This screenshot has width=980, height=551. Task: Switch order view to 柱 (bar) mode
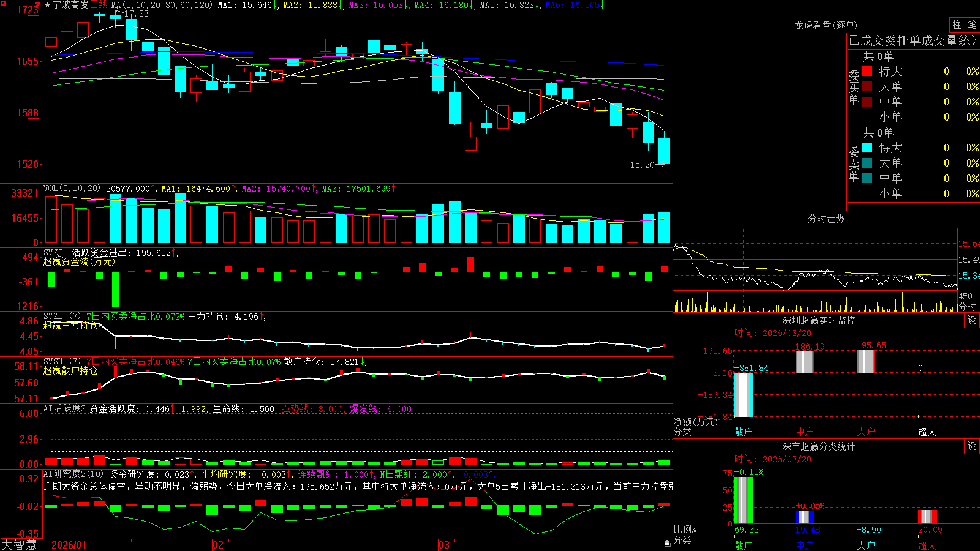tap(957, 24)
